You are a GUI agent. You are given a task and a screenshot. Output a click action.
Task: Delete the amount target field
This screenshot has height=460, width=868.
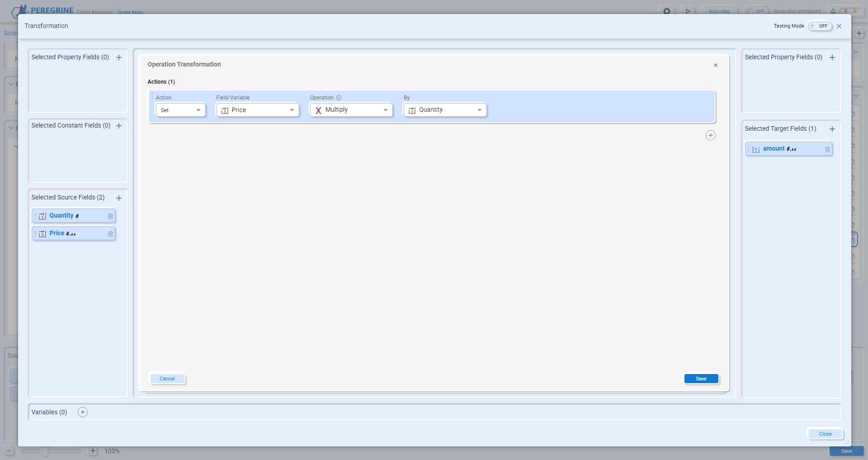(x=827, y=149)
